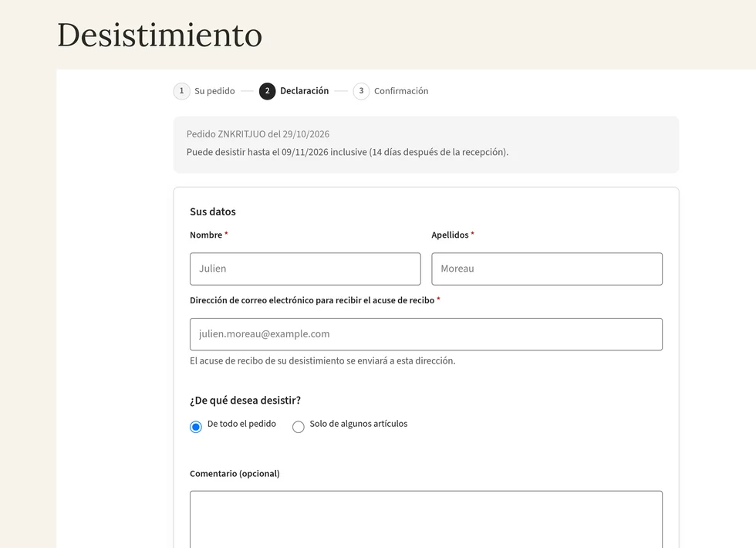Go to step 1 Su pedido
The width and height of the screenshot is (756, 548).
click(204, 91)
